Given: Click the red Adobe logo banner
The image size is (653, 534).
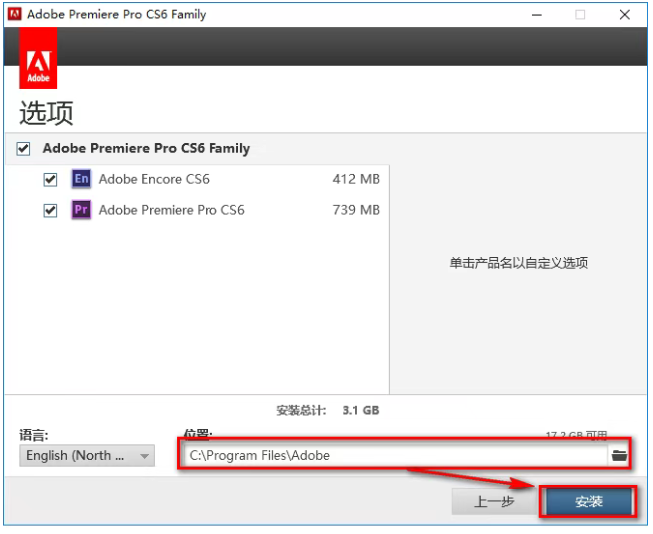Looking at the screenshot, I should tap(38, 59).
